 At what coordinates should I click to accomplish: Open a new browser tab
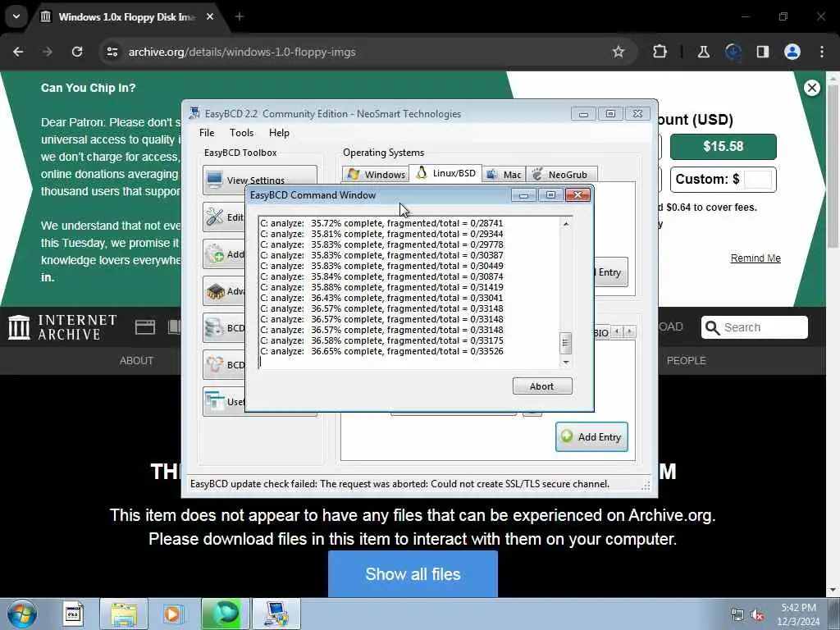coord(240,16)
